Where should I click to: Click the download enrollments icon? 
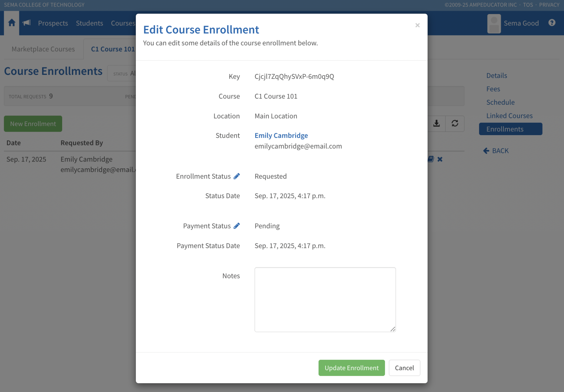point(437,124)
